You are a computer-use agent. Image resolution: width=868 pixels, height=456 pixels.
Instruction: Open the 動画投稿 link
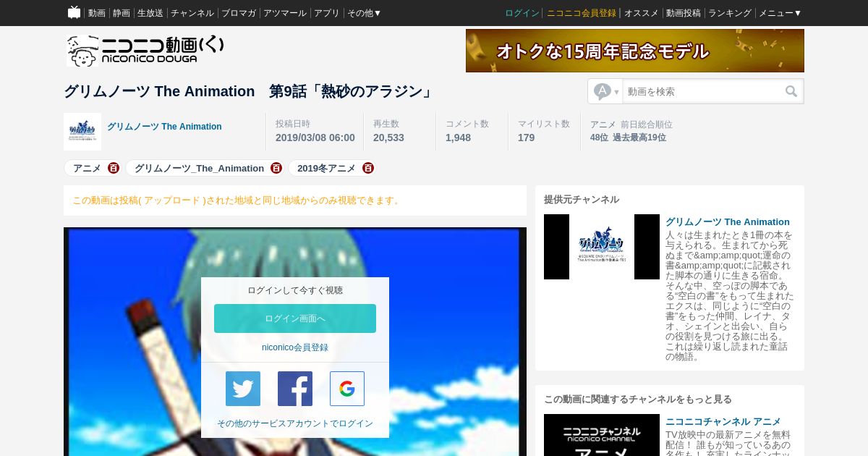click(x=684, y=13)
